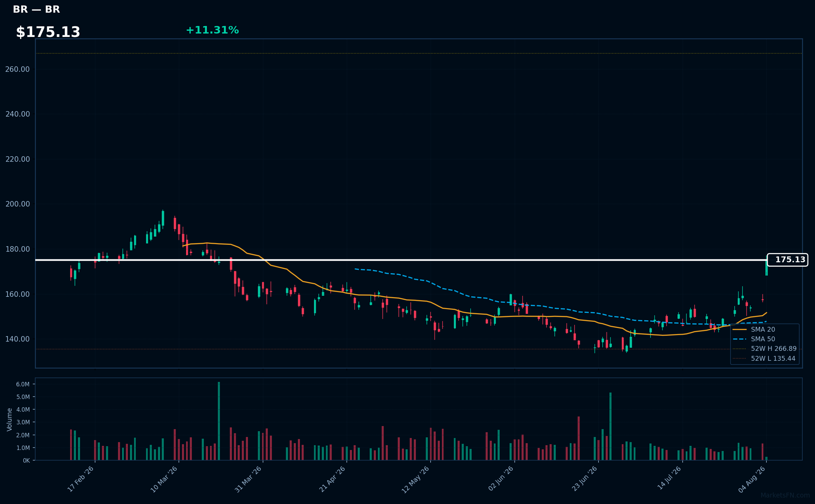Click the 12 May '26 date label
815x504 pixels.
416,479
